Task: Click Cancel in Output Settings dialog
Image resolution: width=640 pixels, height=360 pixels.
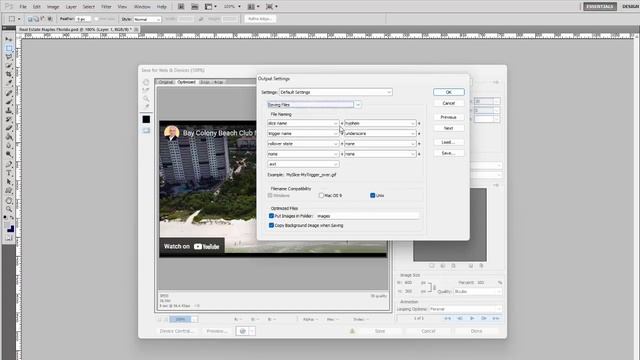Action: point(449,103)
